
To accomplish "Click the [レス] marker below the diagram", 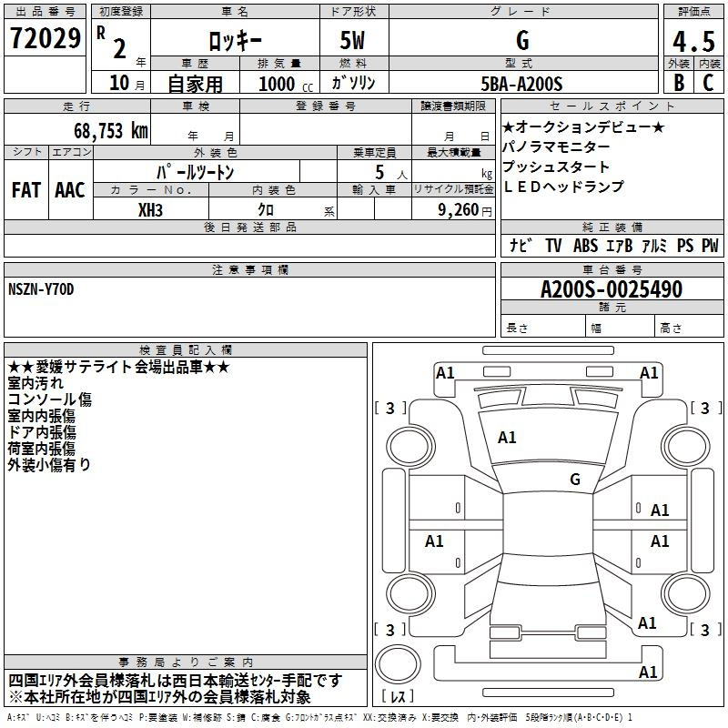I will [396, 696].
